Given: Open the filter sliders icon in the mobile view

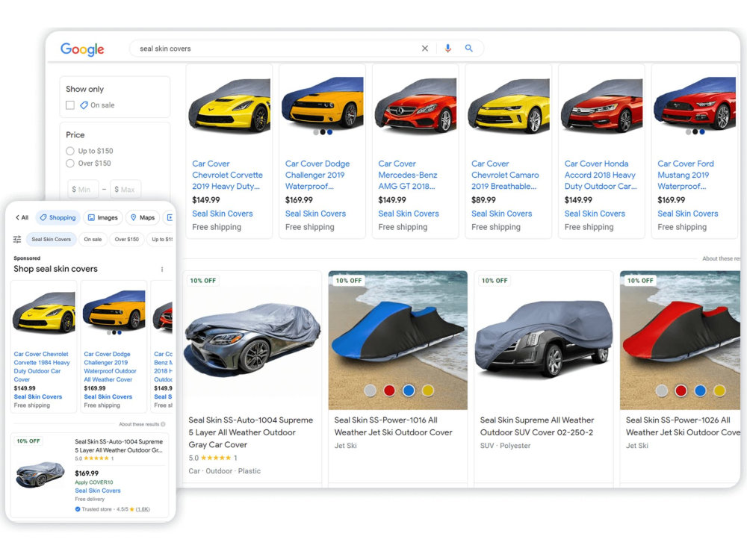Looking at the screenshot, I should (17, 239).
